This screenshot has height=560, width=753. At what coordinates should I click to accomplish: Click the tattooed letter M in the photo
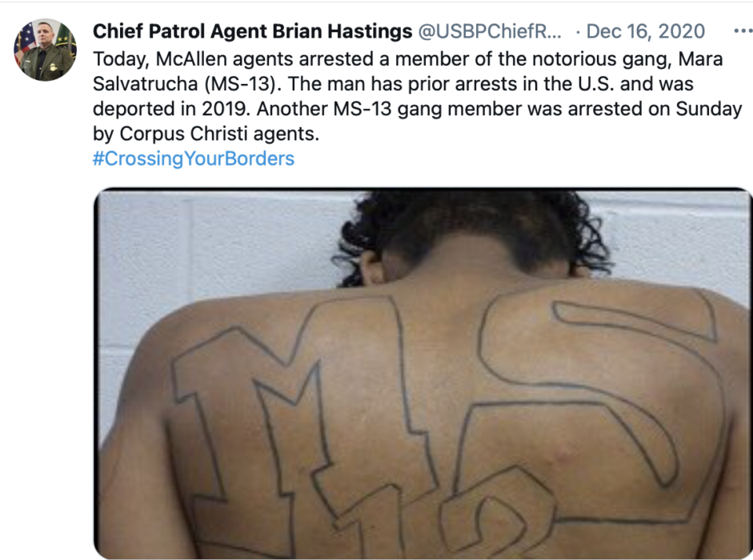[298, 408]
